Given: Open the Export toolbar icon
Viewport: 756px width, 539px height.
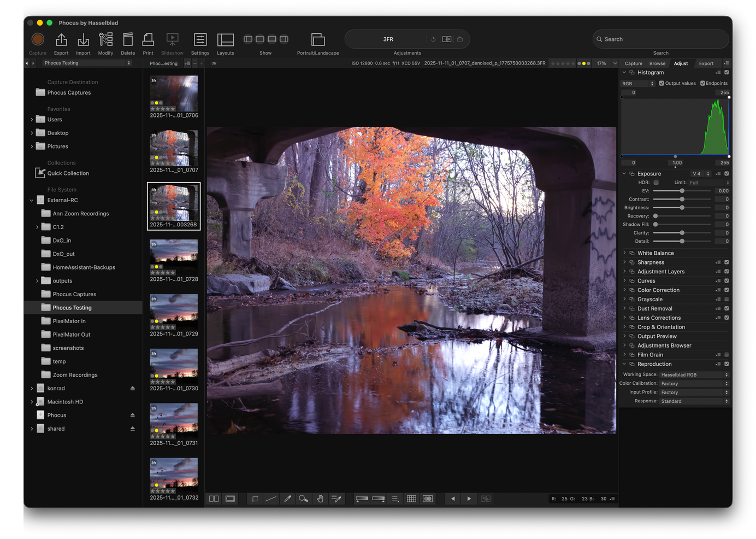Looking at the screenshot, I should (x=61, y=43).
